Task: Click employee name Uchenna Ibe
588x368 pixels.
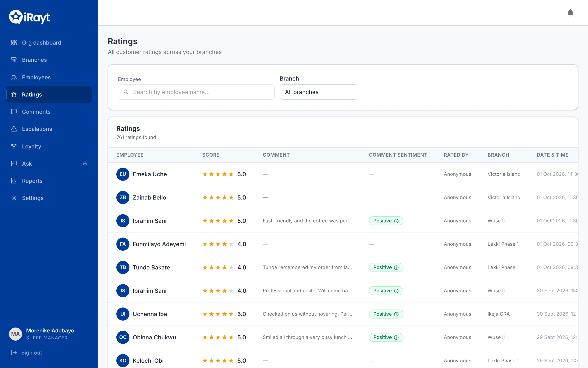Action: coord(150,314)
